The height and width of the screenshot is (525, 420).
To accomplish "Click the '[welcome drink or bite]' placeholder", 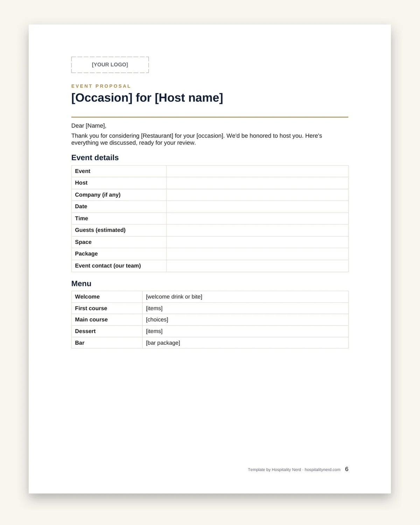I will click(x=174, y=297).
